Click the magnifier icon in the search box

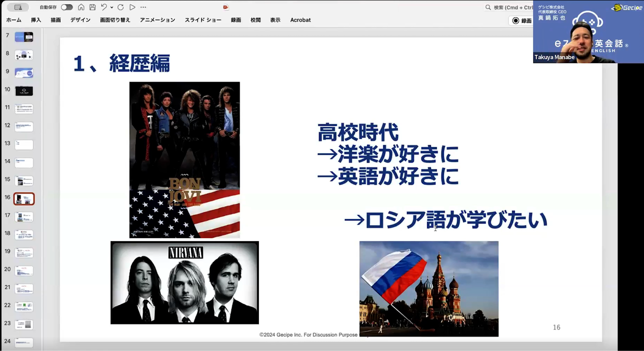pyautogui.click(x=488, y=7)
